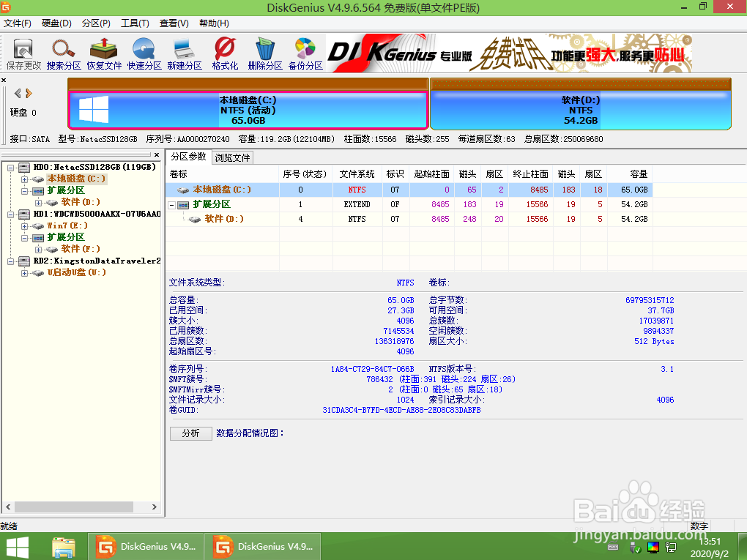747x560 pixels.
Task: Click the volume serial 1A84-C729-84C7-066B
Action: 372,369
